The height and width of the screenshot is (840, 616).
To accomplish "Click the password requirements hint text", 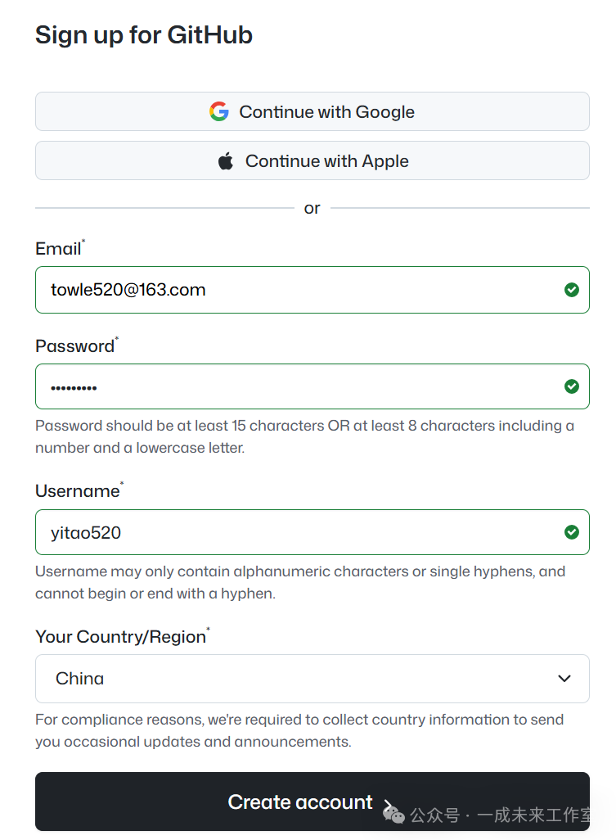I will [x=304, y=436].
